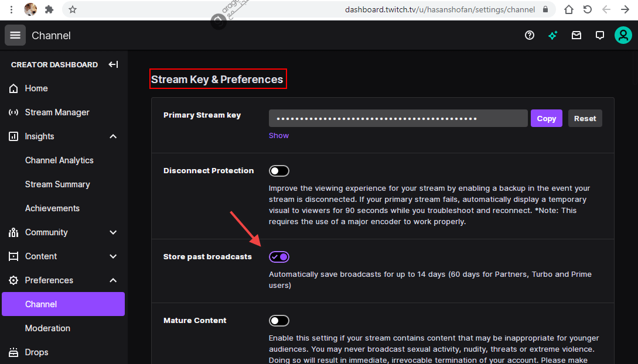Open the teal user account avatar
The height and width of the screenshot is (364, 638).
coord(623,35)
